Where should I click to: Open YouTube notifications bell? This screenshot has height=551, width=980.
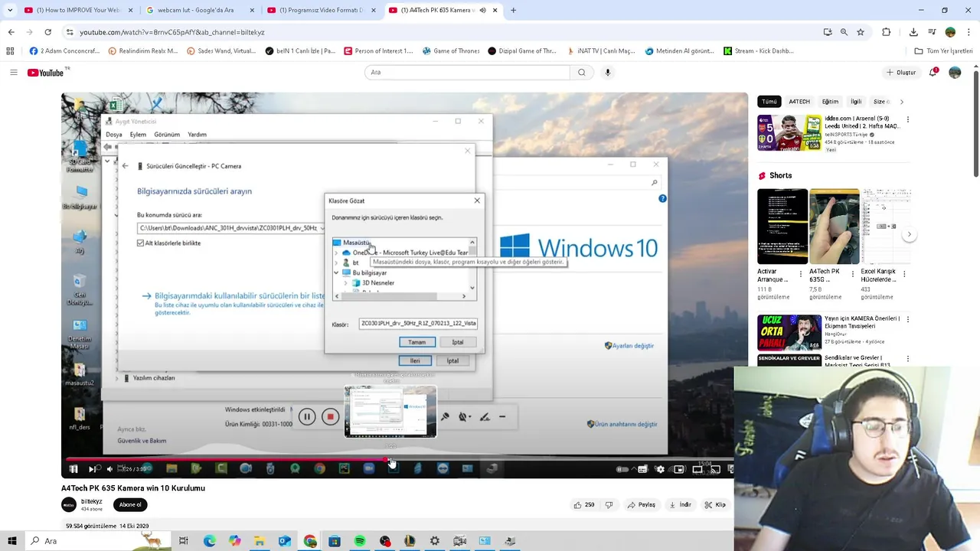pyautogui.click(x=933, y=72)
